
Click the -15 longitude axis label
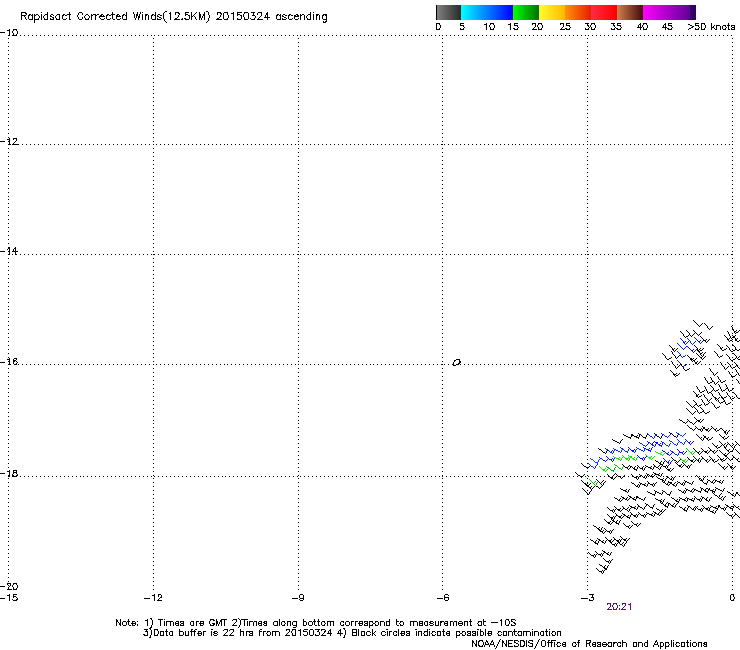(9, 598)
